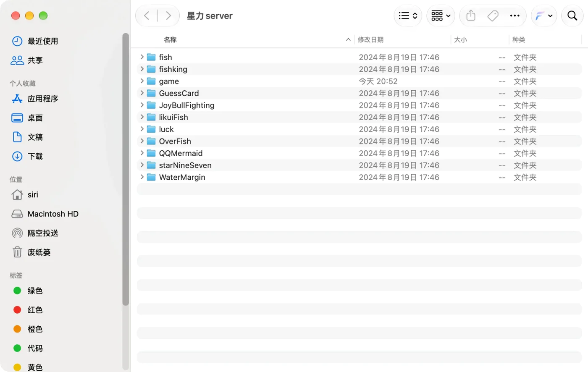588x372 pixels.
Task: Select the green 代码 tag
Action: 28,348
